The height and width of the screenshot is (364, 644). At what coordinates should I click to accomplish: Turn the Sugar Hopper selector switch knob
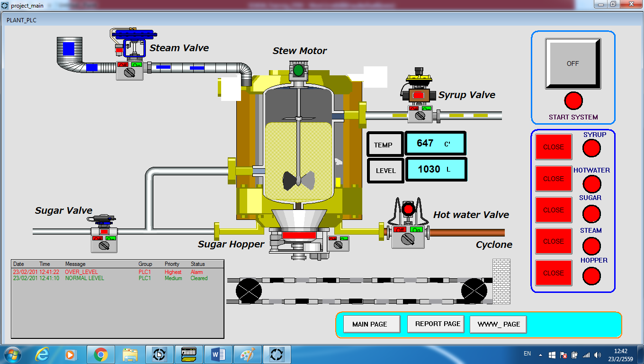[338, 245]
